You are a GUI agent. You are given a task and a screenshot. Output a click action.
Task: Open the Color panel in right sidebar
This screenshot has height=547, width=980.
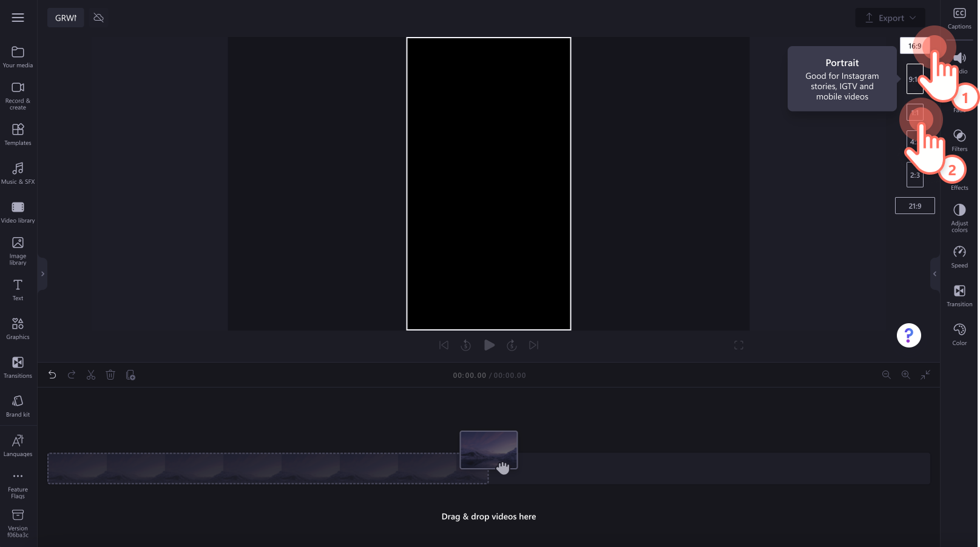coord(959,335)
